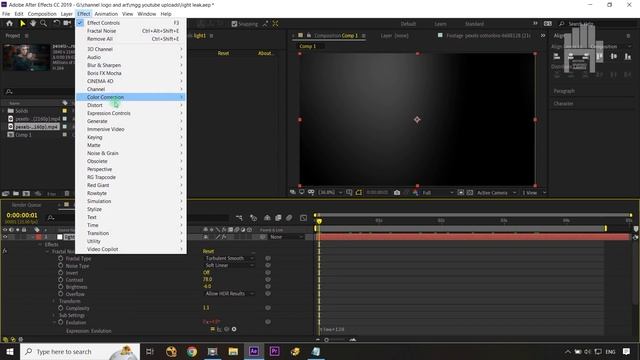Open the Generate submenu
This screenshot has width=640, height=360.
pyautogui.click(x=131, y=121)
